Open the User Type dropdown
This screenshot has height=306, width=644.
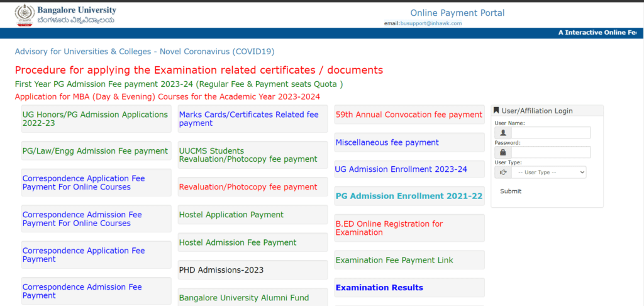(548, 173)
